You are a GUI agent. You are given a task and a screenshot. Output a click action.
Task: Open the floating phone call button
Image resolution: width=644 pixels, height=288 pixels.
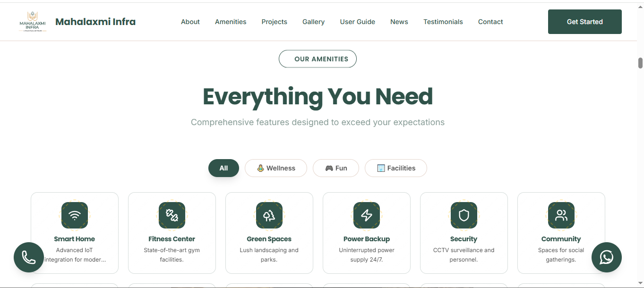tap(29, 257)
